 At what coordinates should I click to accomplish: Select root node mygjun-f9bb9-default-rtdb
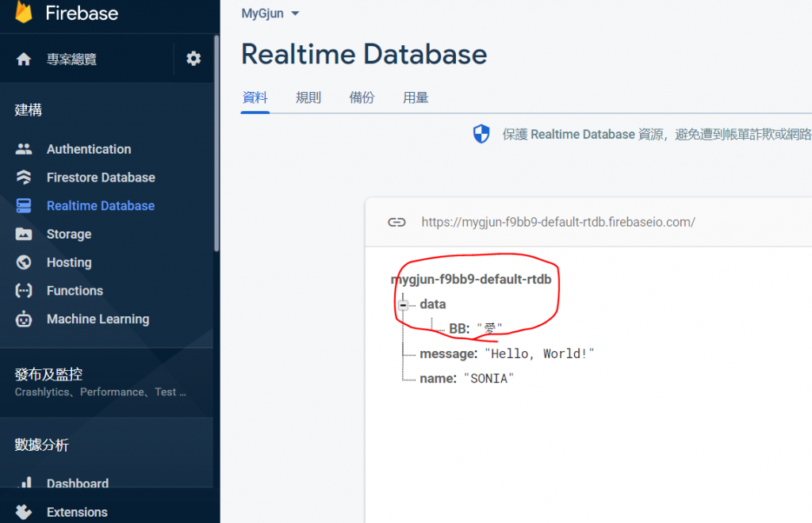click(471, 280)
